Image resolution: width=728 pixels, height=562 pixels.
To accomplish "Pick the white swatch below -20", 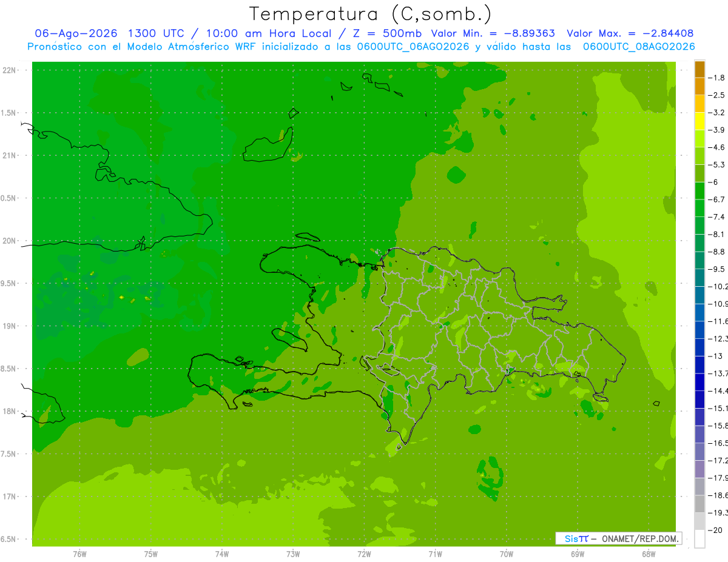I will pyautogui.click(x=699, y=539).
